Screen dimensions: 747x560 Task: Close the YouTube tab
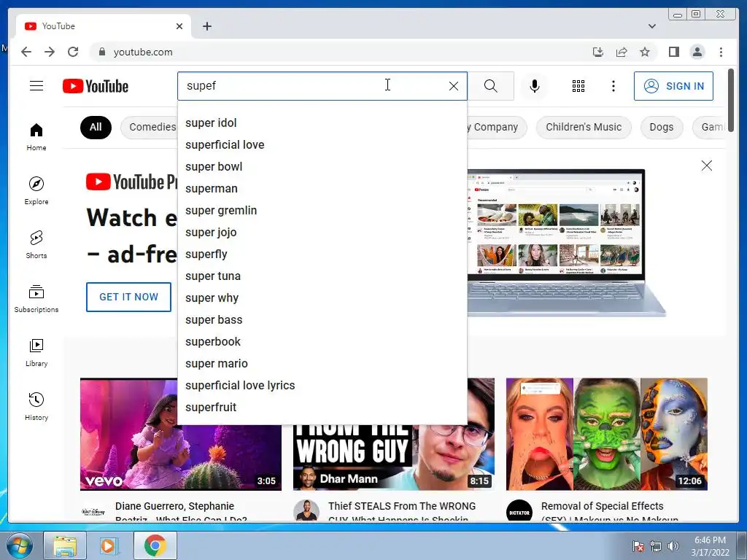pos(179,26)
